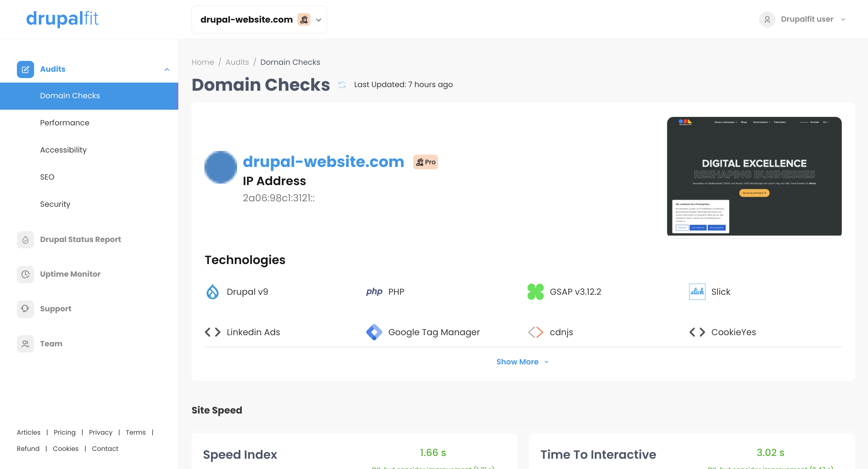Screen dimensions: 868x469
Task: Collapse the Audits section chevron
Action: click(167, 69)
